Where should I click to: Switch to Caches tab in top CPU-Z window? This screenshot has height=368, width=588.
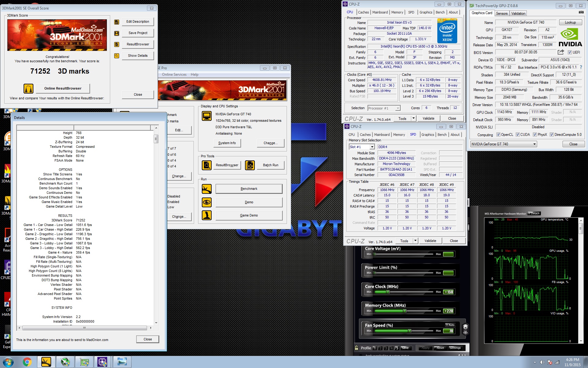363,12
